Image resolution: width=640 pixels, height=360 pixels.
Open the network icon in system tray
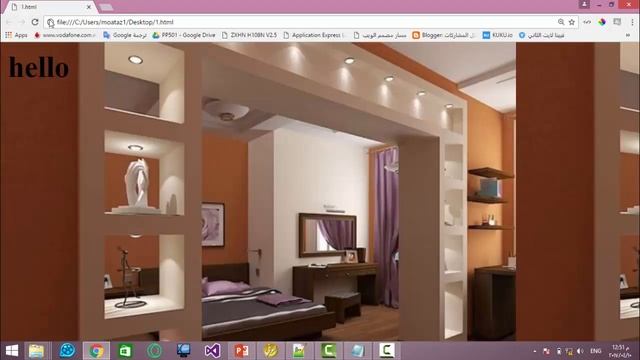tap(569, 351)
